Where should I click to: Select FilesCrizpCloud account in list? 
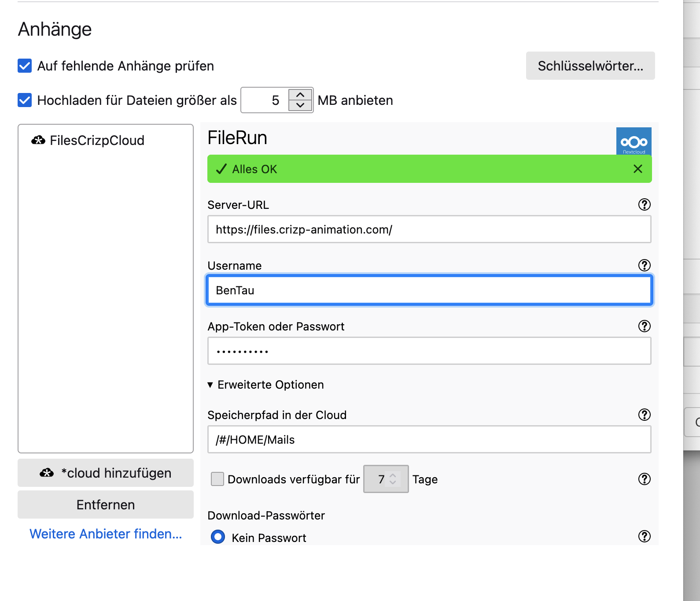[x=106, y=140]
